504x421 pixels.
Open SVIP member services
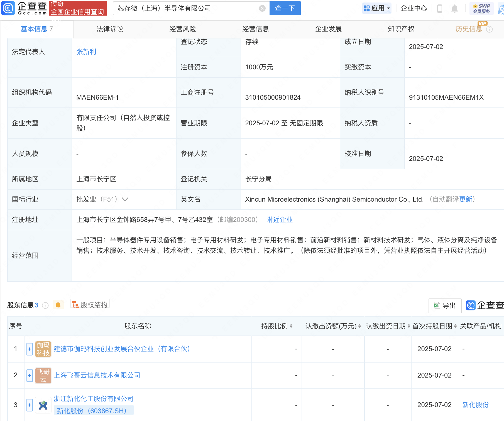pyautogui.click(x=481, y=9)
